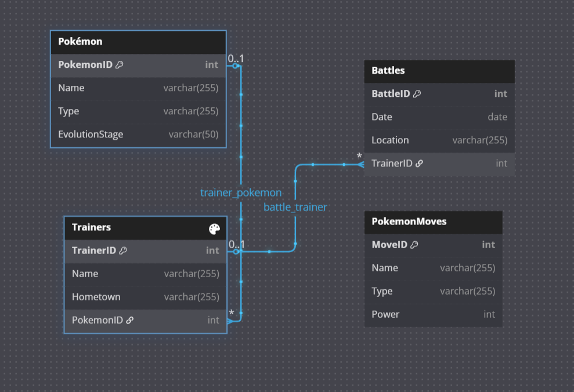Select the EvolutionStage field row
This screenshot has height=392, width=574.
[x=138, y=135]
